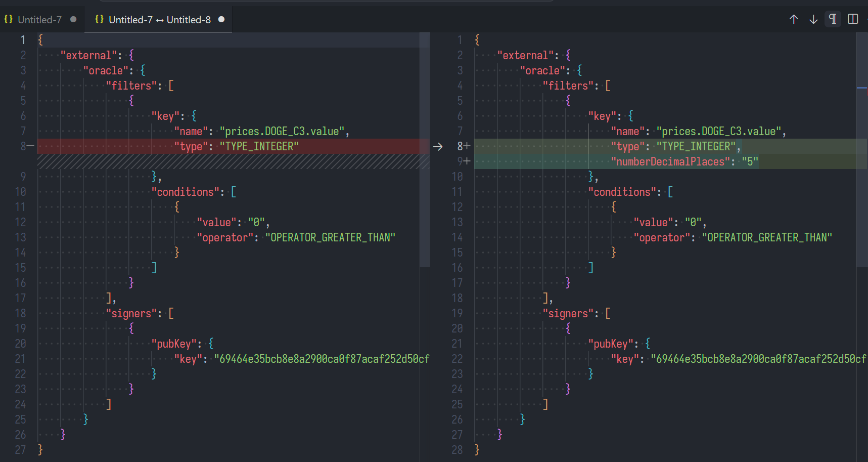This screenshot has width=868, height=462.
Task: Jump to the previous change using the up arrow
Action: (x=794, y=19)
